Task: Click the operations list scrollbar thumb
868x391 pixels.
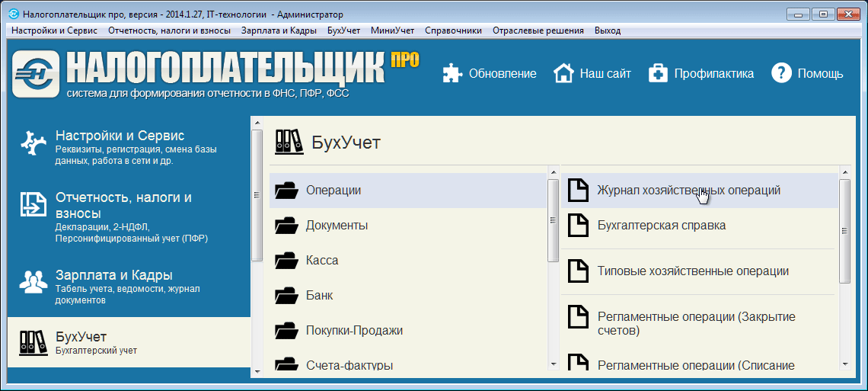Action: tap(844, 231)
